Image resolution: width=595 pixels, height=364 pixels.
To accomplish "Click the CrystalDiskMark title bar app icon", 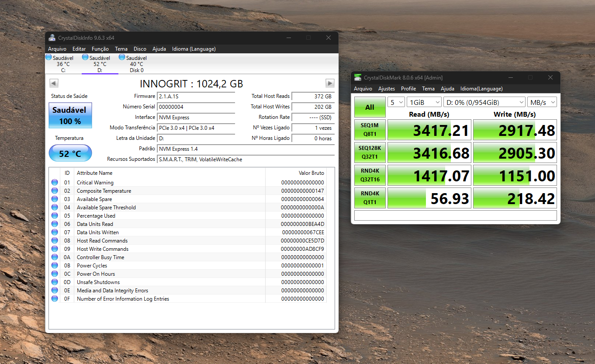I will pos(358,77).
